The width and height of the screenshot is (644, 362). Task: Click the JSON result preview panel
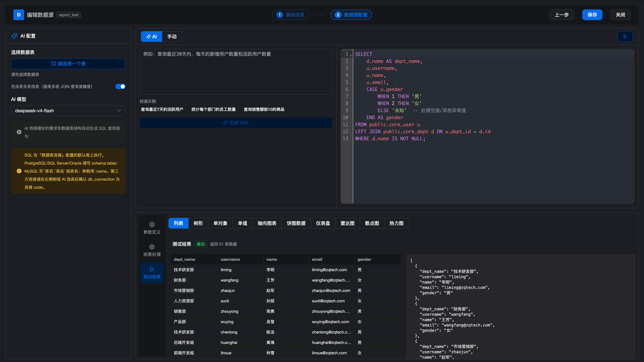pyautogui.click(x=521, y=307)
